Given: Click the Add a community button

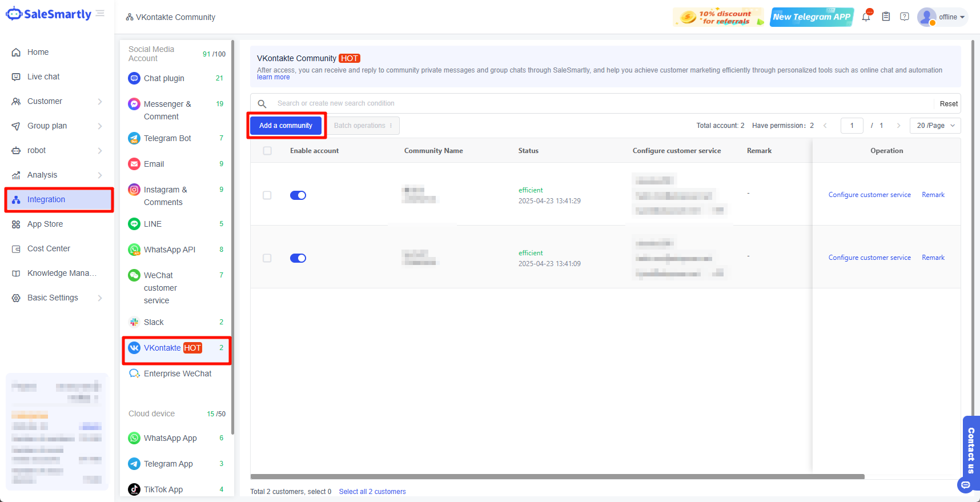Looking at the screenshot, I should click(x=286, y=126).
